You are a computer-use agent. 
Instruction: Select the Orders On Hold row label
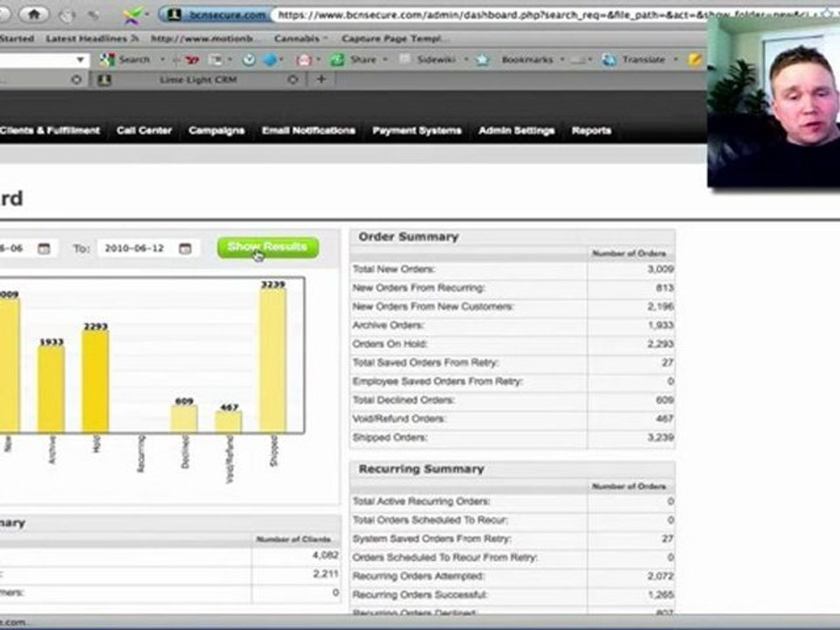pyautogui.click(x=390, y=345)
